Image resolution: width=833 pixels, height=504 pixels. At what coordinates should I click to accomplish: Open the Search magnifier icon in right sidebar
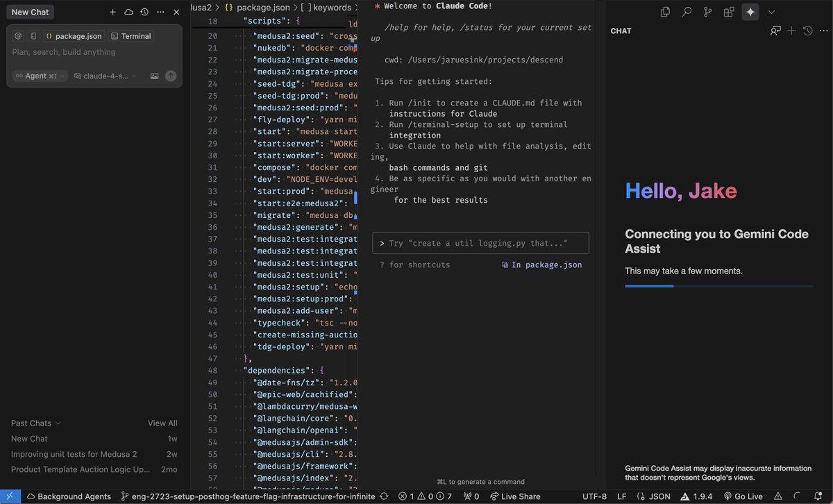(687, 12)
